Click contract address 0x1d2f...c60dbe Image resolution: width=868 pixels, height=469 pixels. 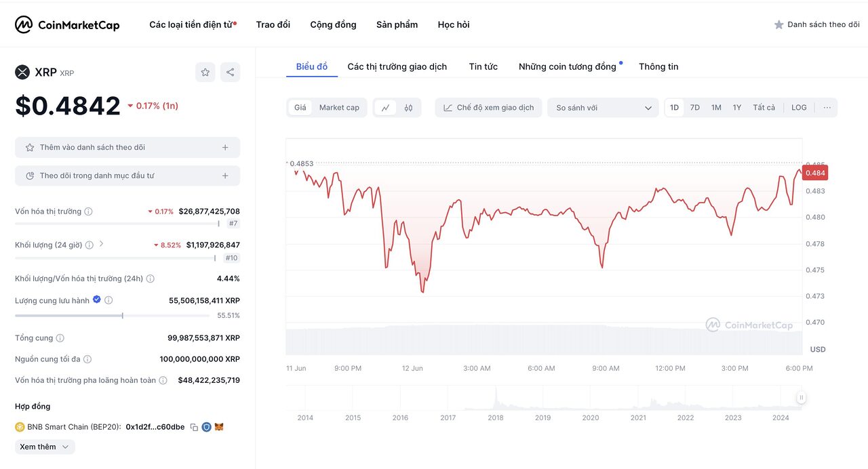point(155,427)
